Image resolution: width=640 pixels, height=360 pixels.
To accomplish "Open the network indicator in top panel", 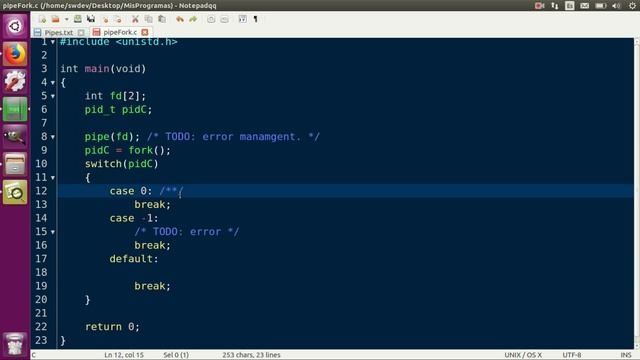I will (555, 5).
